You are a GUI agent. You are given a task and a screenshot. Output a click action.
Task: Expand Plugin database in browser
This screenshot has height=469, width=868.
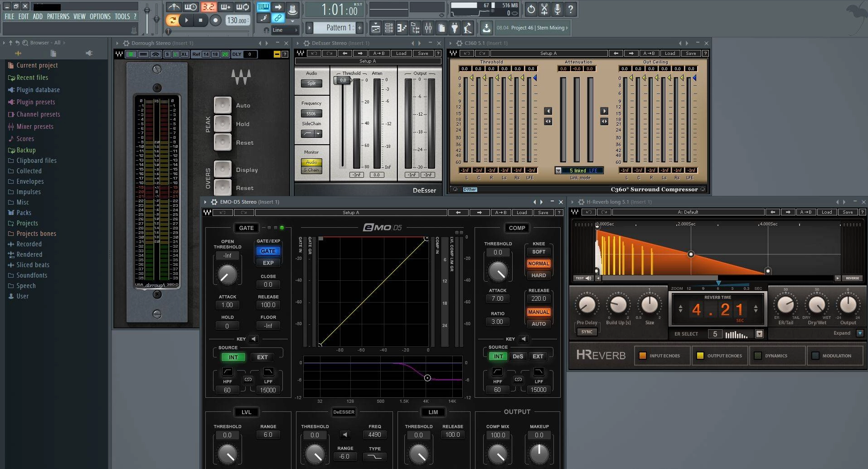pyautogui.click(x=38, y=90)
